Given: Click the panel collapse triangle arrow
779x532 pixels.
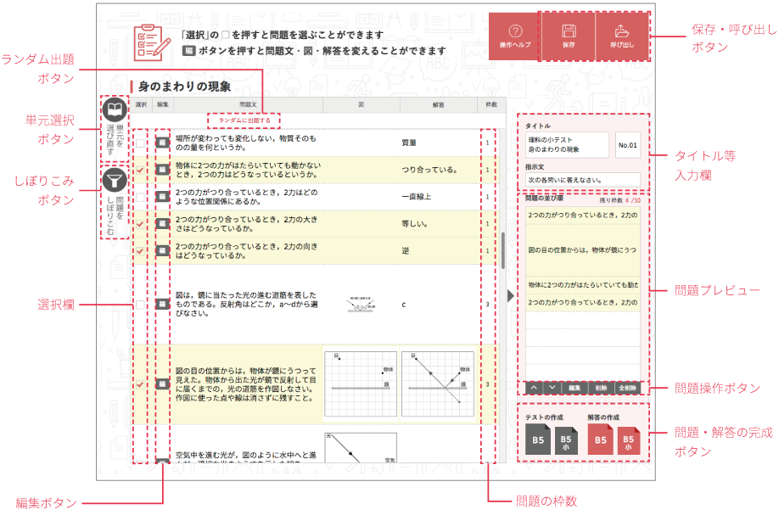Looking at the screenshot, I should click(510, 295).
